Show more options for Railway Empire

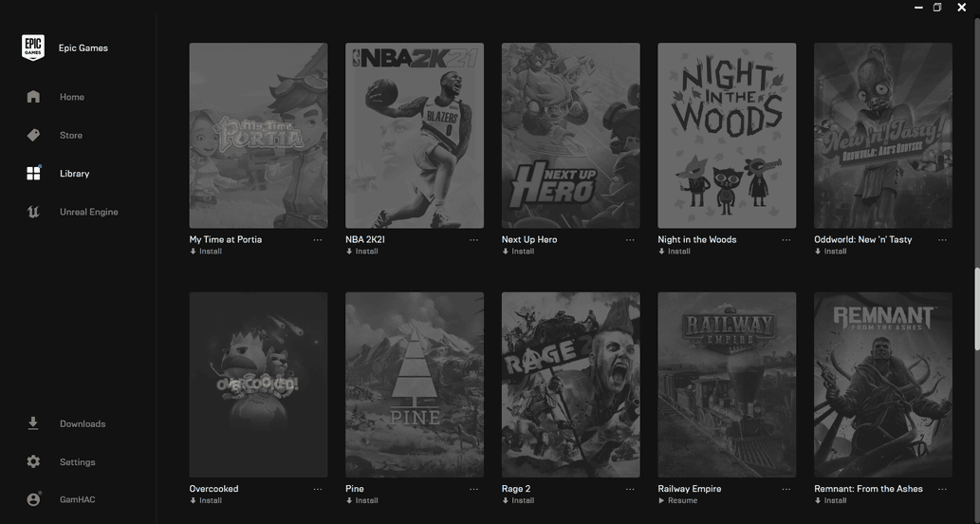point(786,490)
